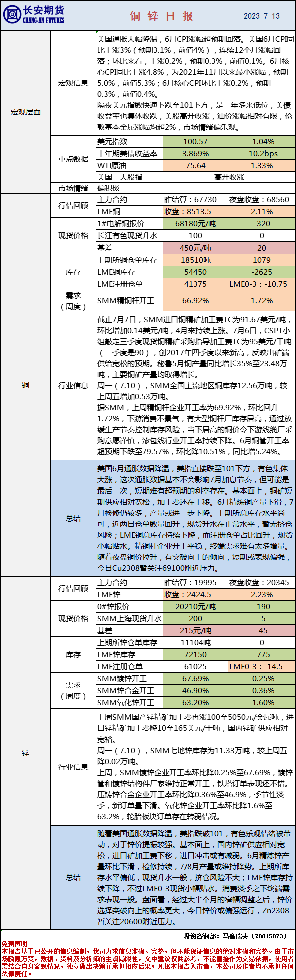Click the 美元指数 value 100.57 cell
Image resolution: width=296 pixels, height=980 pixels.
tap(195, 142)
